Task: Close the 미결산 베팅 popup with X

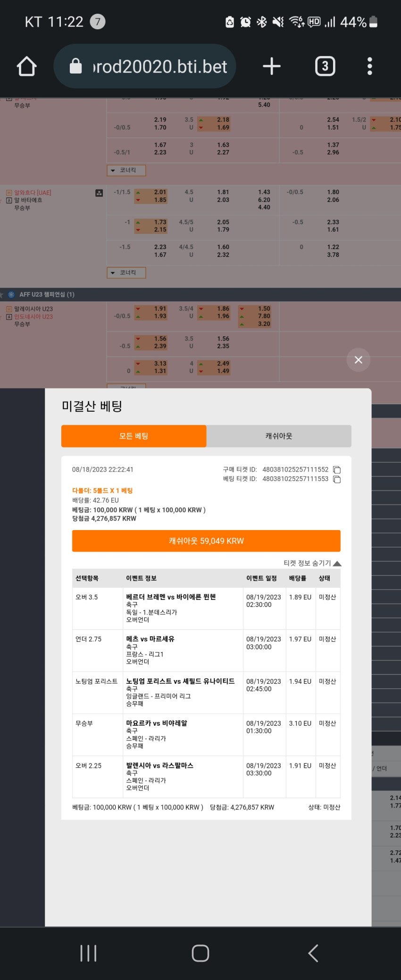Action: point(359,360)
